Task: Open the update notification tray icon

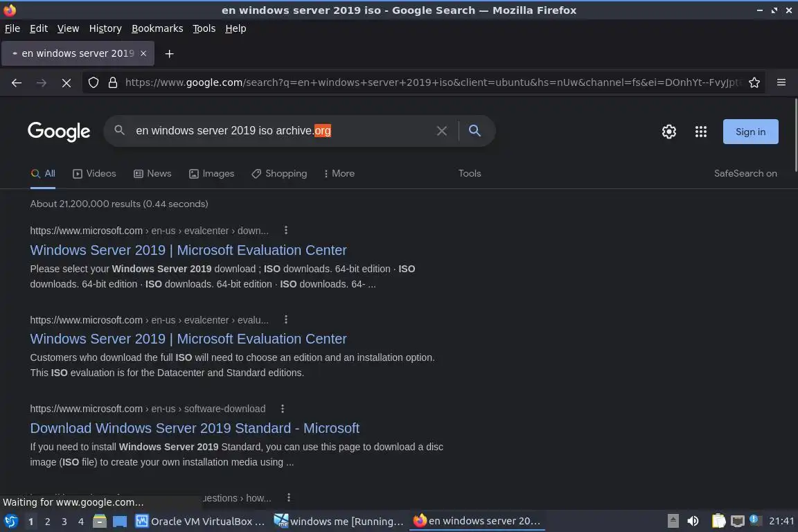Action: click(x=755, y=520)
